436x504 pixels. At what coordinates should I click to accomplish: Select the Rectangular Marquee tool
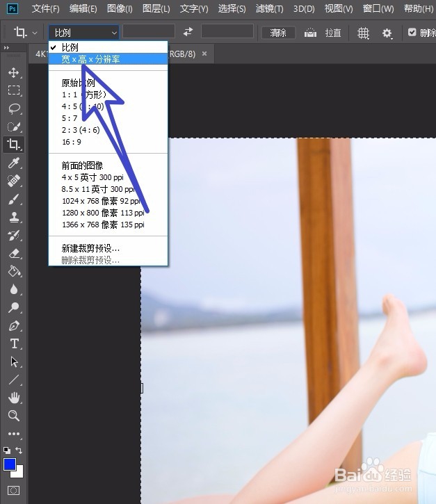[14, 90]
